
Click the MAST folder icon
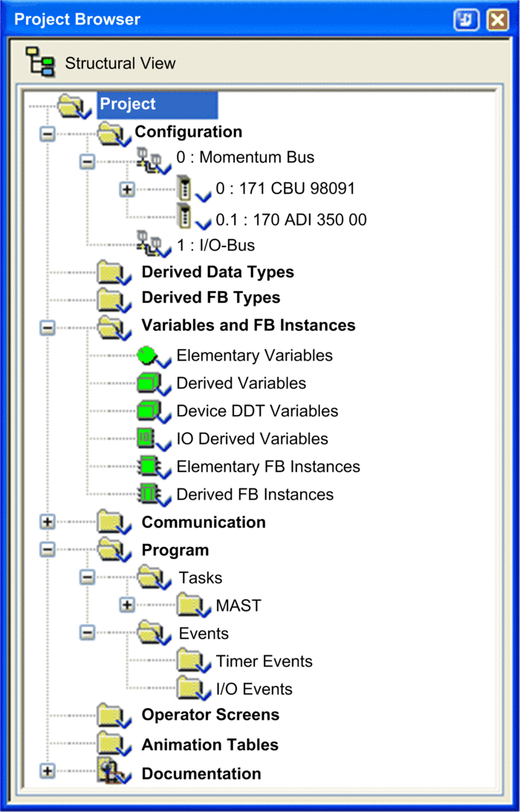(193, 606)
